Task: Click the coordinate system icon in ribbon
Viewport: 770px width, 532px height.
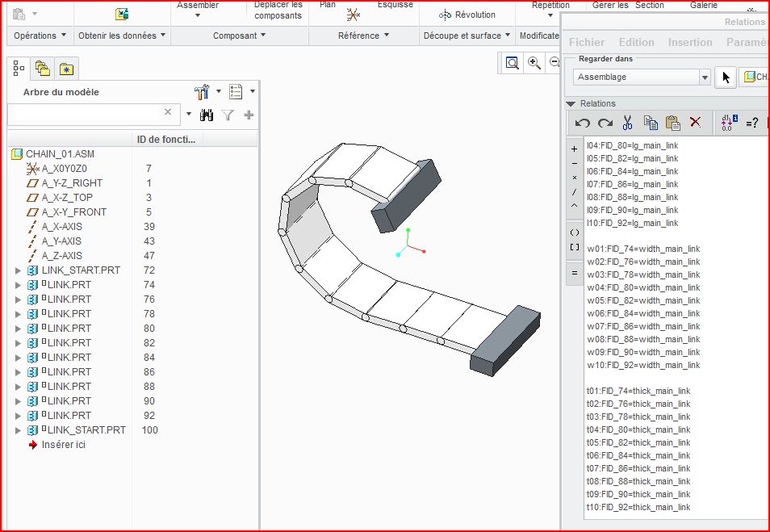Action: tap(353, 15)
